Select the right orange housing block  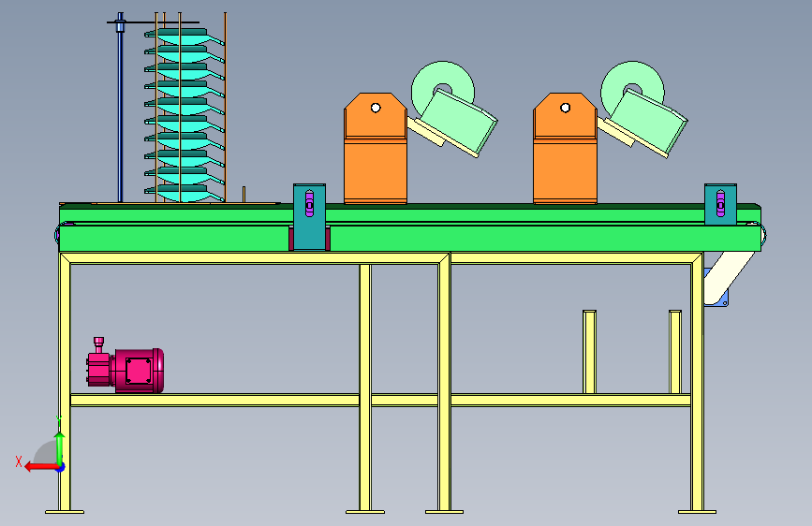pyautogui.click(x=565, y=149)
